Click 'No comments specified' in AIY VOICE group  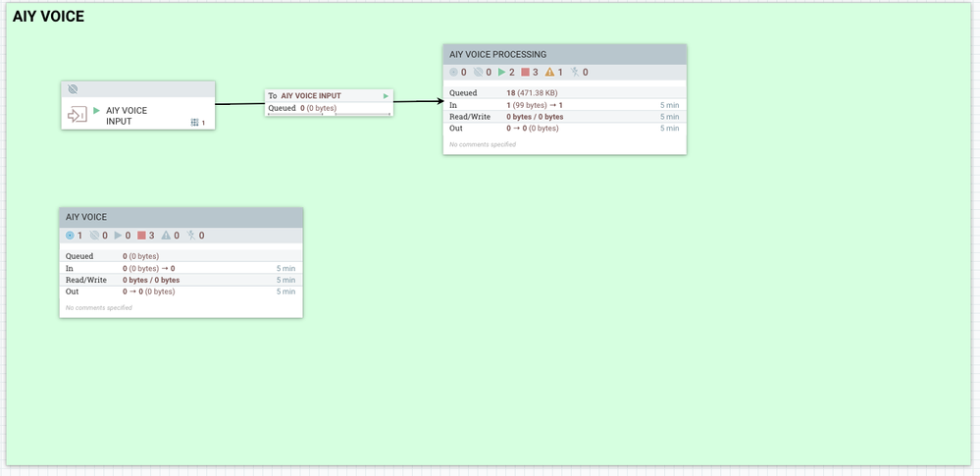99,308
